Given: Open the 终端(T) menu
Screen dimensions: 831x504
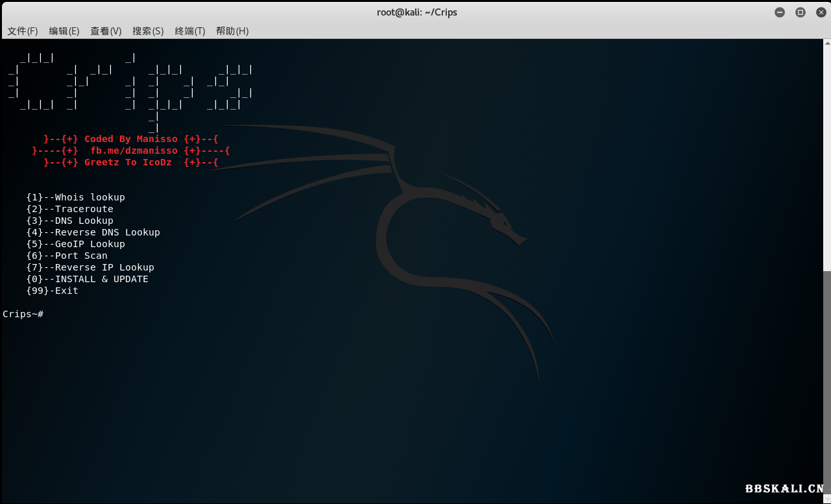Looking at the screenshot, I should point(189,31).
